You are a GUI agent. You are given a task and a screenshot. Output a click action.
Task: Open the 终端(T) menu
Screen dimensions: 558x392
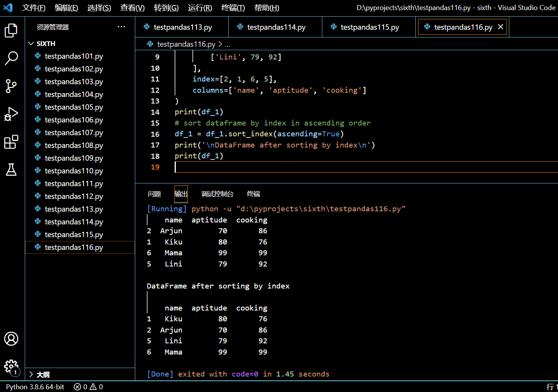point(233,8)
